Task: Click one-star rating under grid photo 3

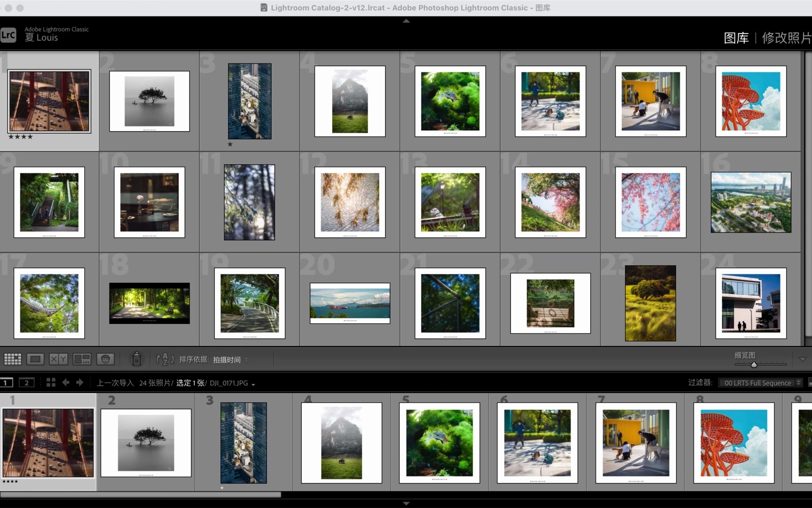Action: pos(230,144)
